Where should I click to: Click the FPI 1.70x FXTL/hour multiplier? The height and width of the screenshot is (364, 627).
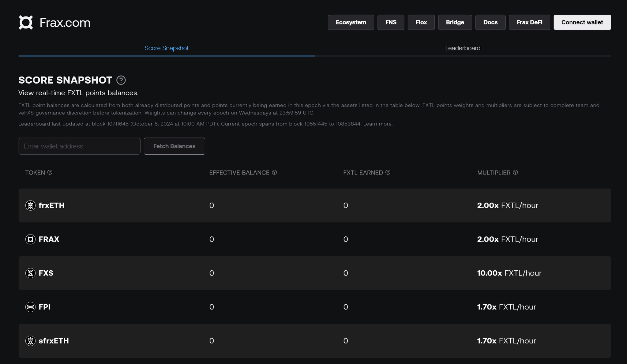507,307
